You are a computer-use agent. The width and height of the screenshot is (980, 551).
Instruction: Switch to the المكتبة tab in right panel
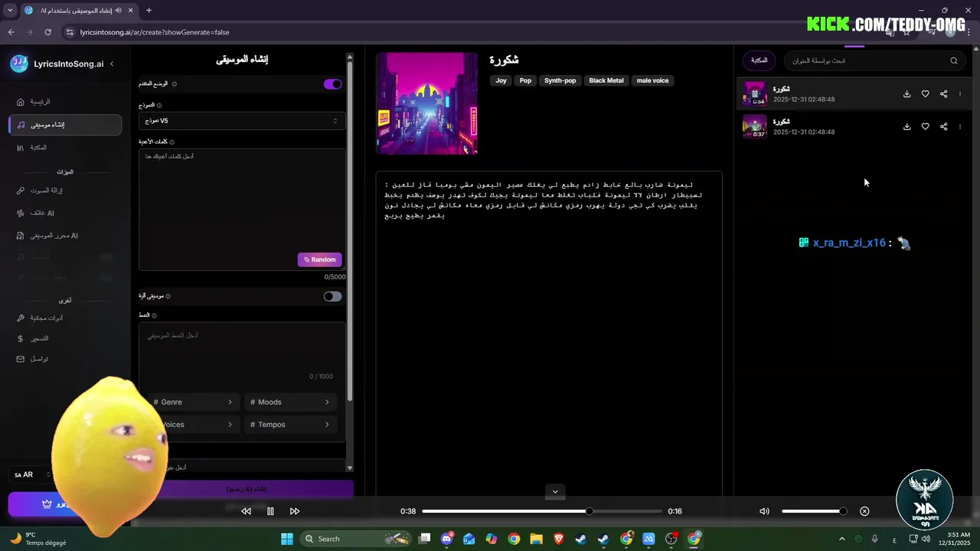coord(759,60)
